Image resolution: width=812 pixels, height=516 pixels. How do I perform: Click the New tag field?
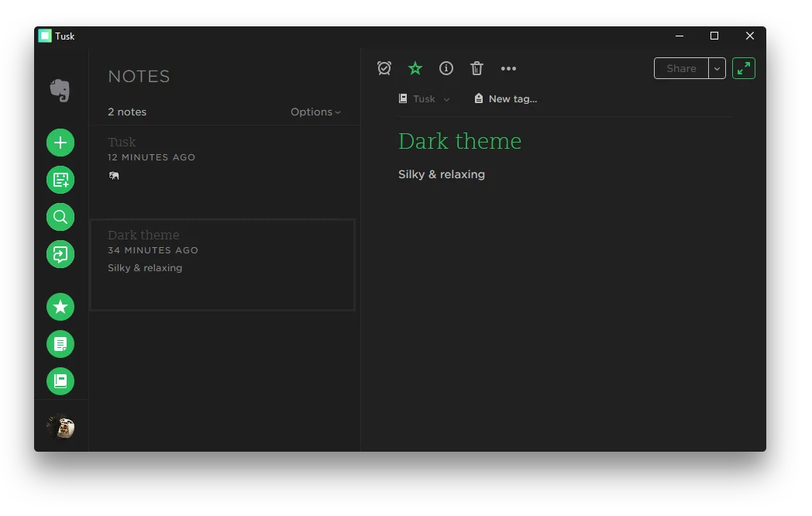coord(513,99)
